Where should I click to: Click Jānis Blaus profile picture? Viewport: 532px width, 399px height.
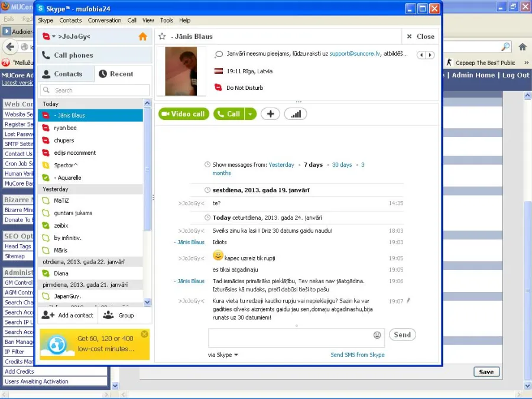[x=181, y=72]
